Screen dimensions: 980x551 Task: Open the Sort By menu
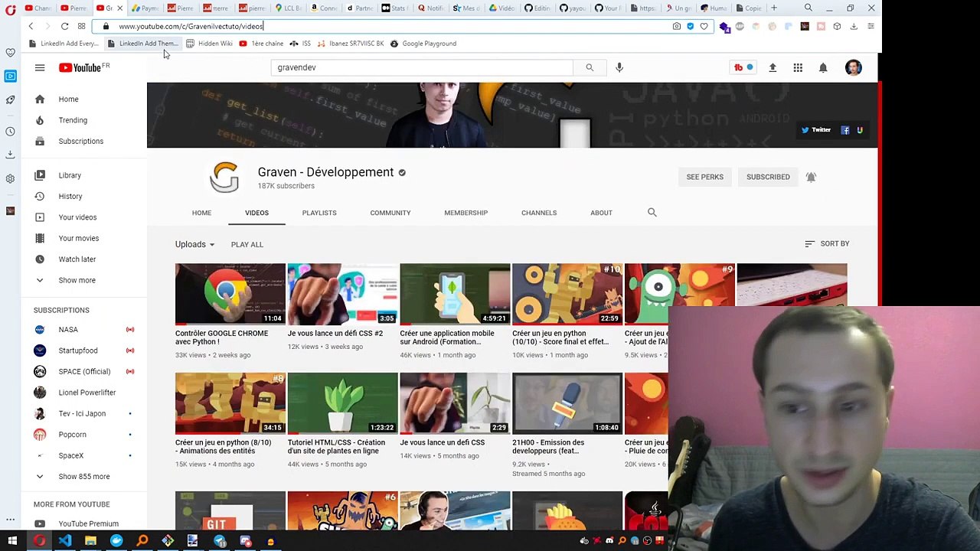[x=827, y=243]
